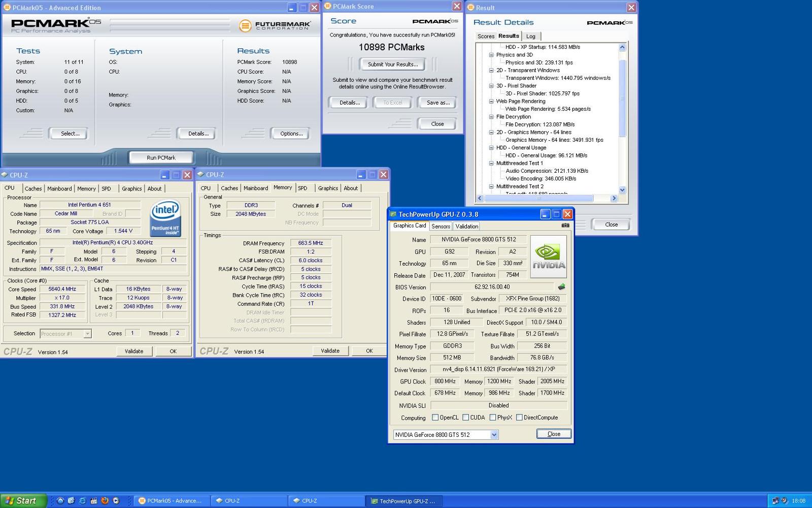
Task: Click the second Quick Launch icon after Start
Action: pos(71,500)
